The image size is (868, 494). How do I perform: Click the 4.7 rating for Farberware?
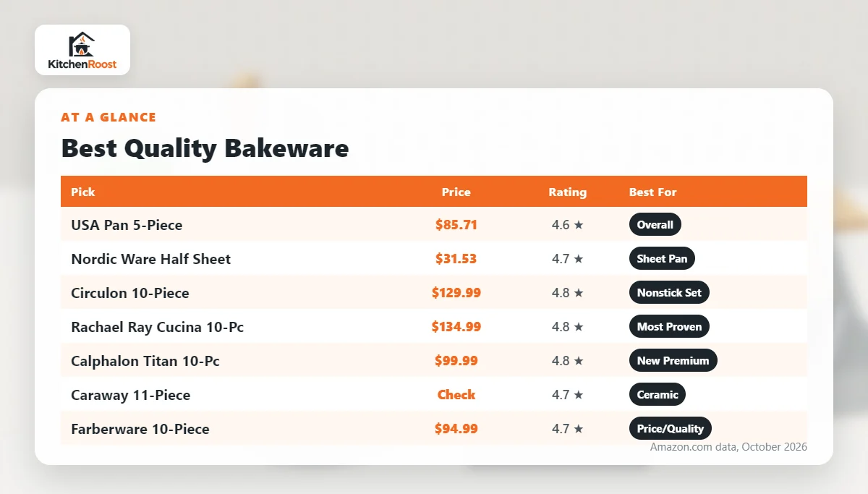pyautogui.click(x=568, y=429)
